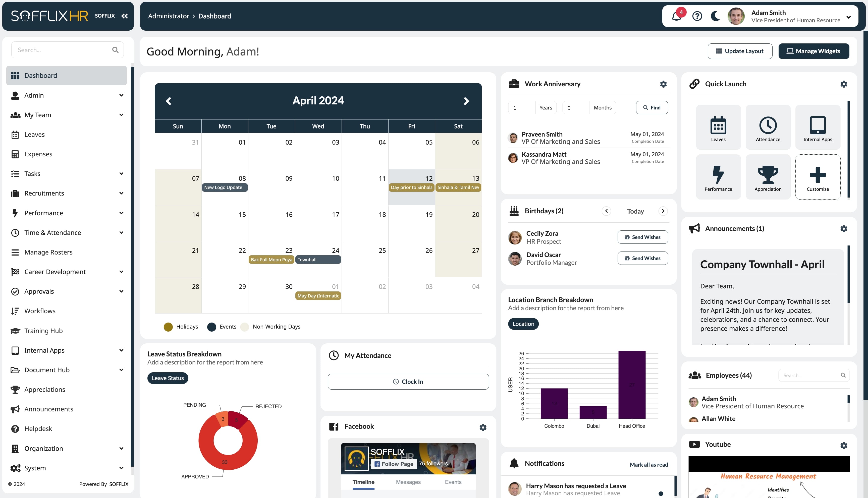The image size is (868, 498).
Task: Open notifications bell icon
Action: [x=676, y=16]
